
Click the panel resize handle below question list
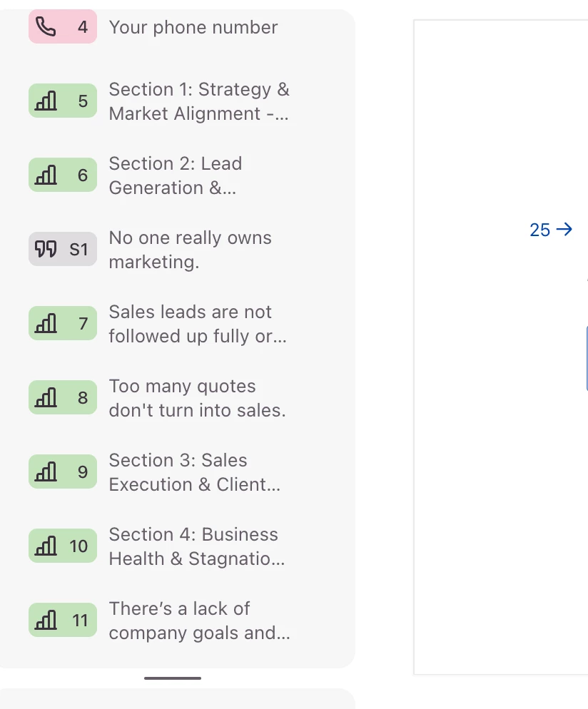[173, 678]
